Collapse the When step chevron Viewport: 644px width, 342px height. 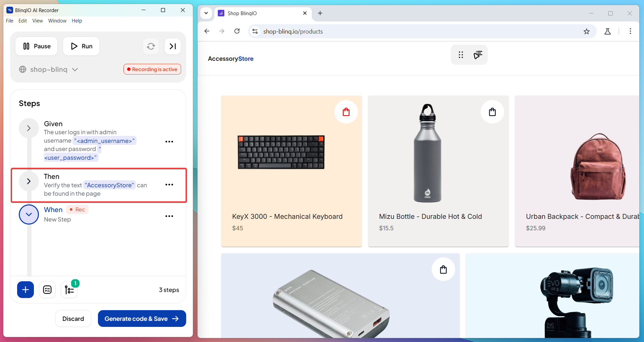click(x=29, y=214)
